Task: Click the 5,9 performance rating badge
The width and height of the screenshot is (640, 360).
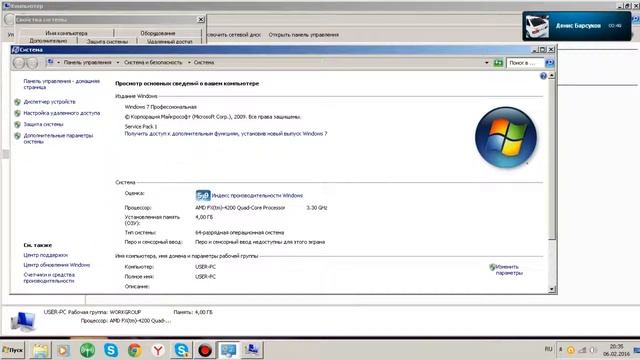Action: (x=203, y=196)
